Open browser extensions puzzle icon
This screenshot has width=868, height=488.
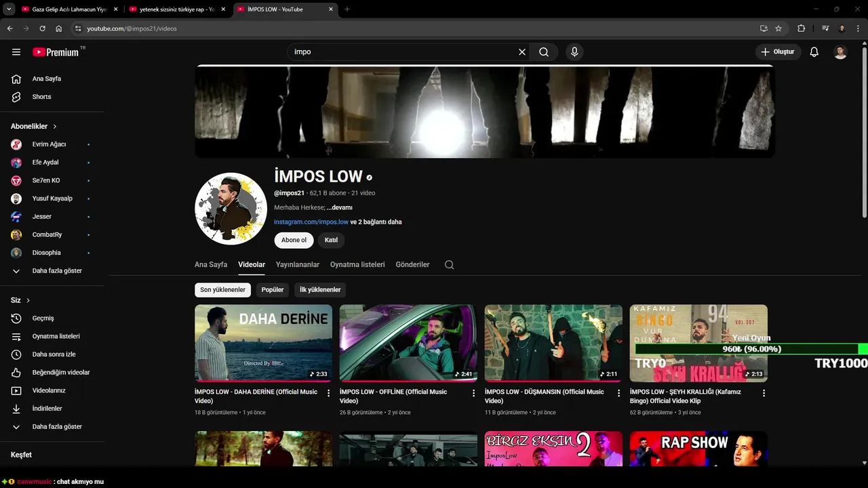[x=801, y=28]
